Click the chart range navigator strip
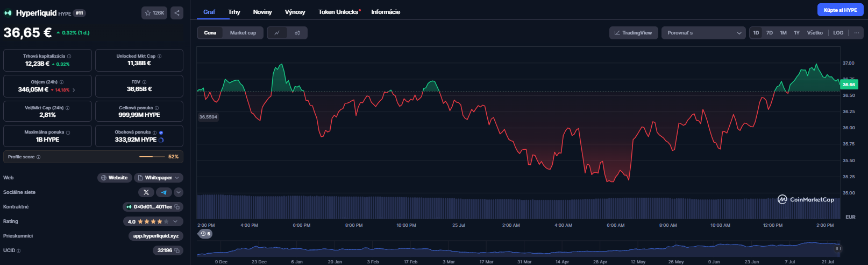 (x=519, y=249)
